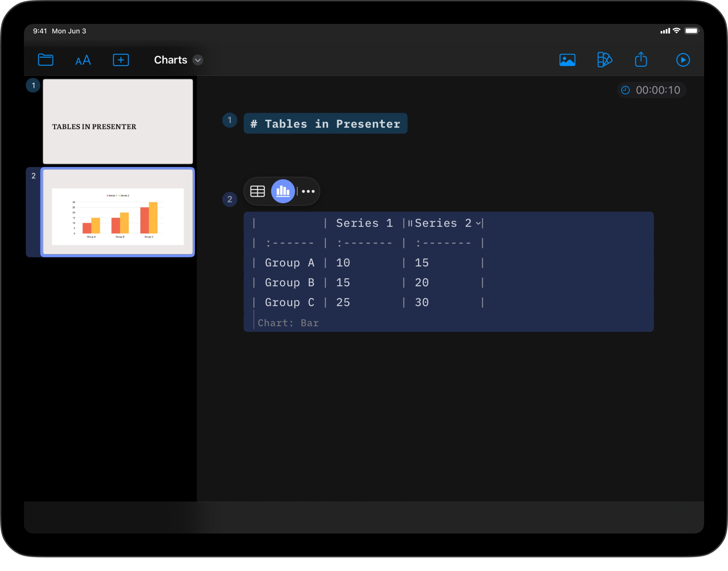Open the text size AA settings
The image size is (728, 571).
83,60
